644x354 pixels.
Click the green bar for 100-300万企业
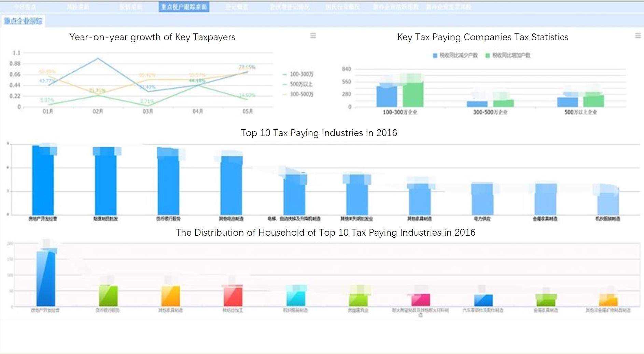click(413, 94)
